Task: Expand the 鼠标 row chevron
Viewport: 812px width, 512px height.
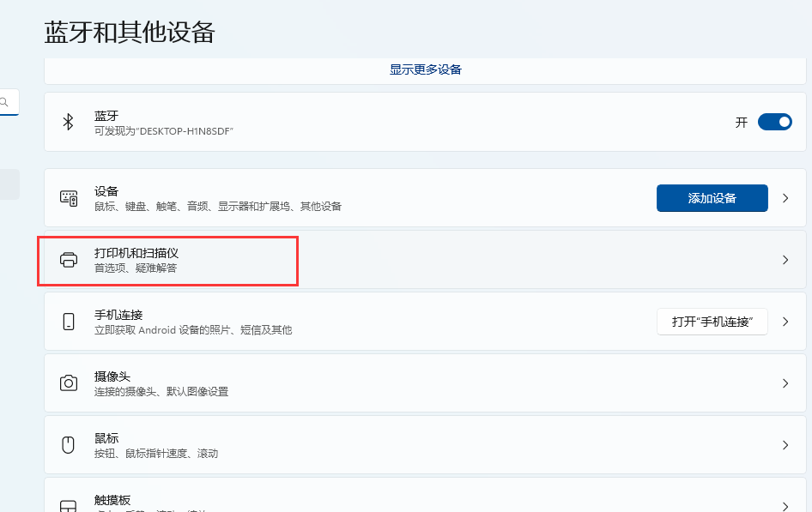Action: point(785,445)
